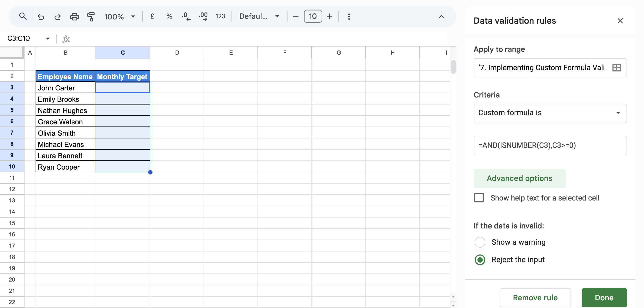The height and width of the screenshot is (308, 644).
Task: Open the Custom formula is criteria dropdown
Action: (x=550, y=113)
